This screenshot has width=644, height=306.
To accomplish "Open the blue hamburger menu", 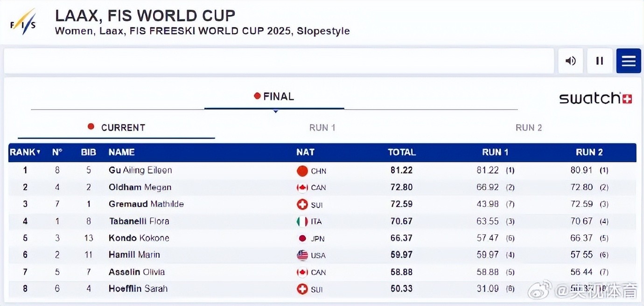I will [628, 61].
